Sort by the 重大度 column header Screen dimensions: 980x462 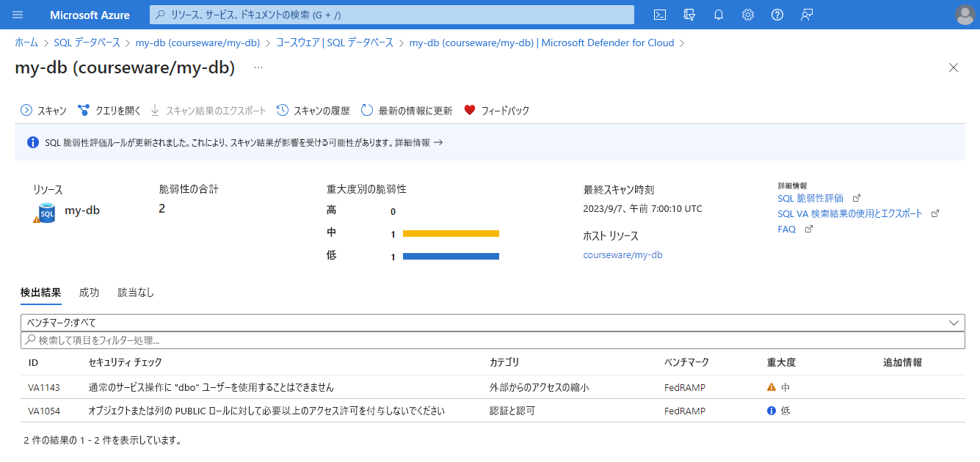[x=781, y=362]
